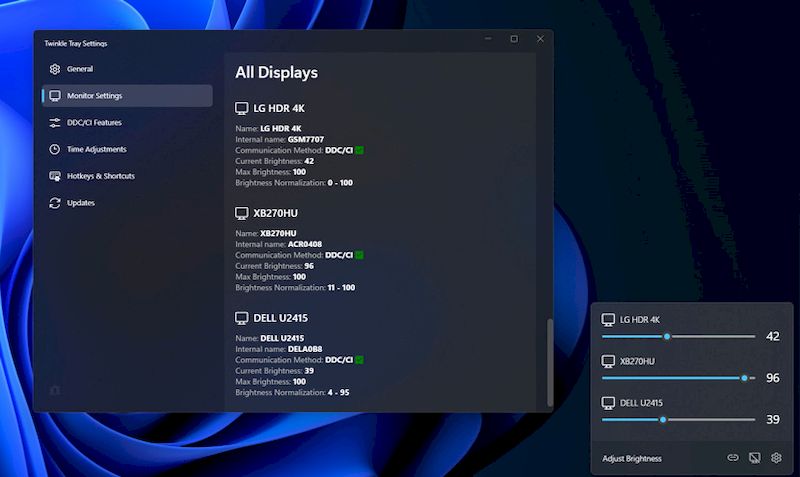Close the Twinkle Tray Settings window
This screenshot has width=800, height=477.
(540, 39)
